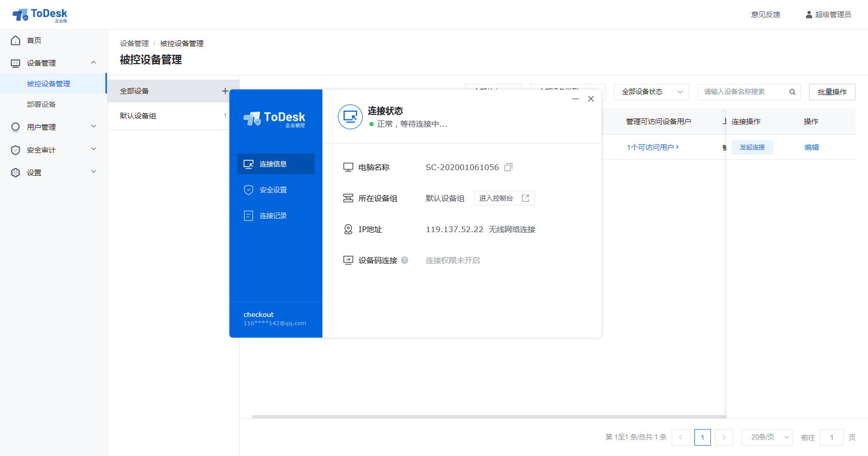The height and width of the screenshot is (456, 868).
Task: Click the help icon beside 设备码连接
Action: [x=405, y=260]
